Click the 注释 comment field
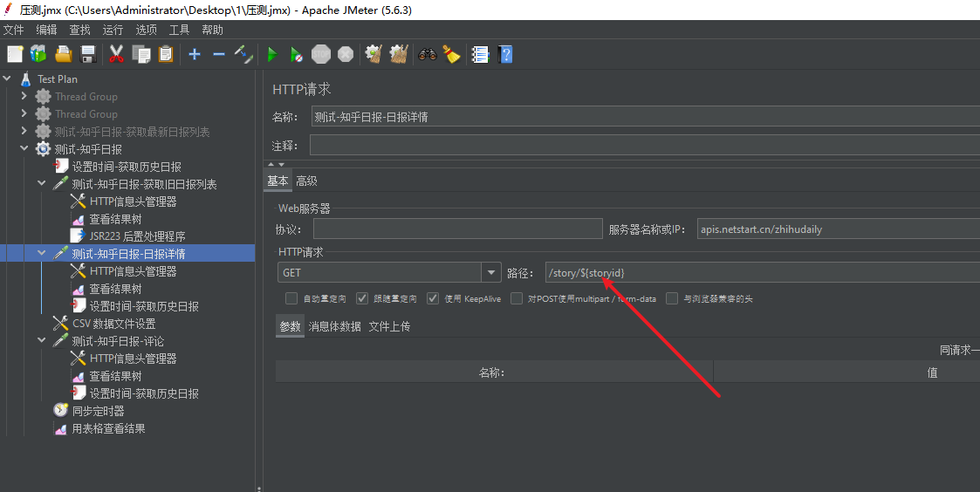The image size is (980, 492). coord(645,145)
